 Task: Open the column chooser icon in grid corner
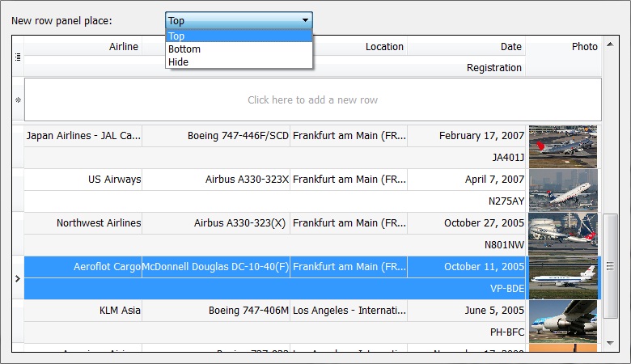click(x=18, y=57)
